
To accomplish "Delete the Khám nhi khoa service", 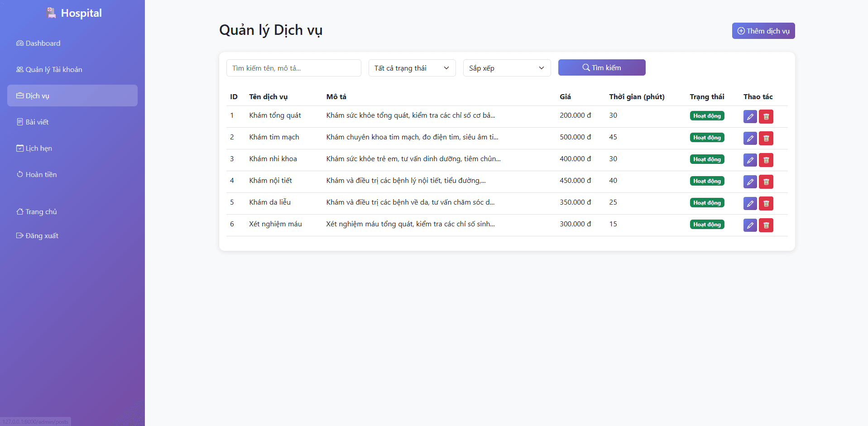I will pos(766,160).
